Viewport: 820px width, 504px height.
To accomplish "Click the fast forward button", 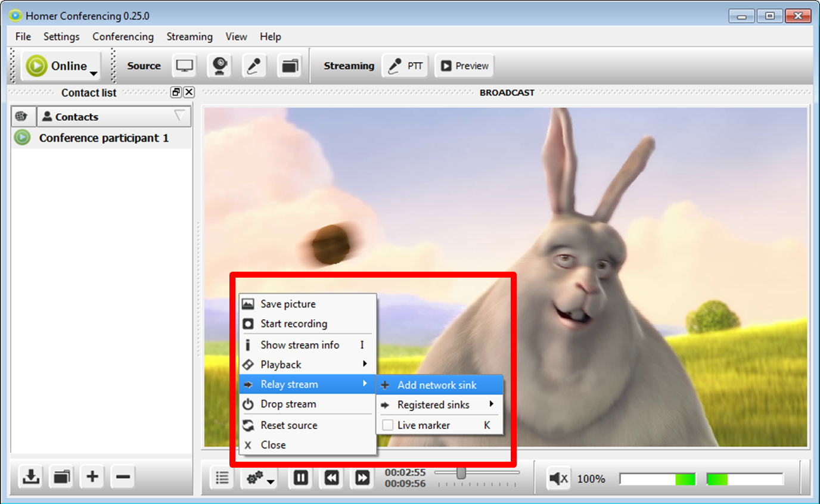I will coord(362,478).
